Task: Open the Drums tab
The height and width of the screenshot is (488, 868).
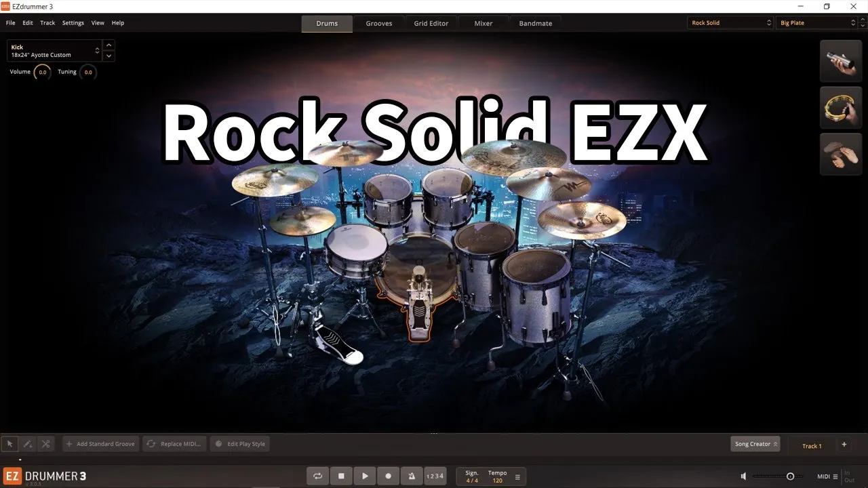Action: [x=327, y=23]
